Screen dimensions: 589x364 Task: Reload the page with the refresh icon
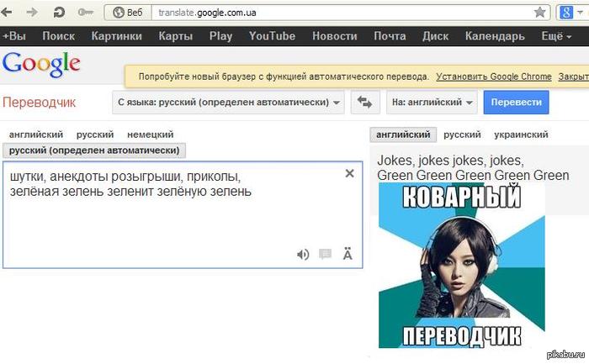pyautogui.click(x=59, y=13)
